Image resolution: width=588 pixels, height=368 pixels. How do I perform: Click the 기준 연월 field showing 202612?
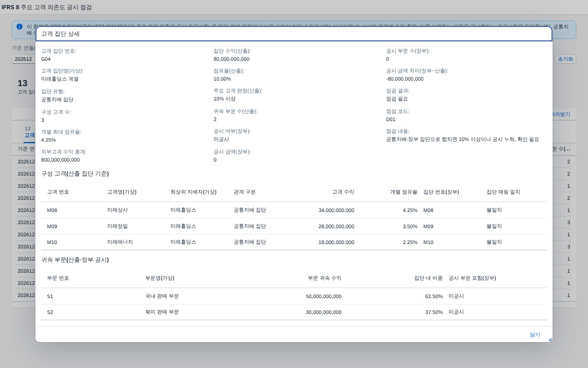coord(24,59)
